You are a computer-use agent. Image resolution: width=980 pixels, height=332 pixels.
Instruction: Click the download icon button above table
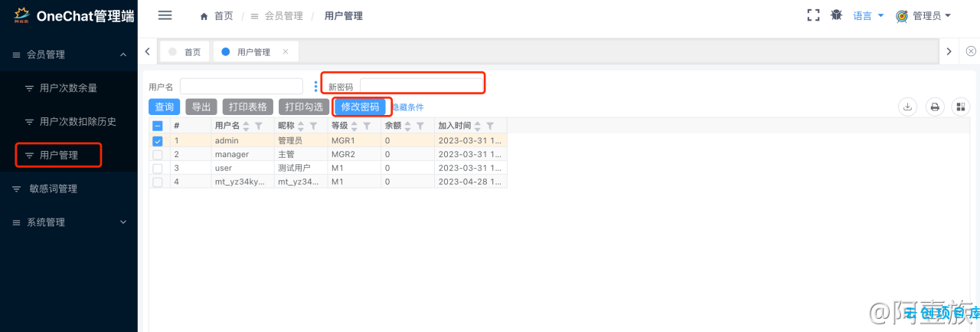pyautogui.click(x=907, y=107)
